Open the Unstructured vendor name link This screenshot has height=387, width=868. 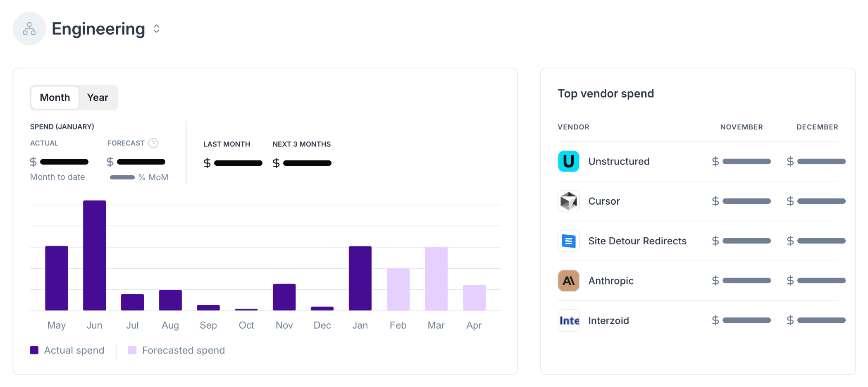click(619, 161)
